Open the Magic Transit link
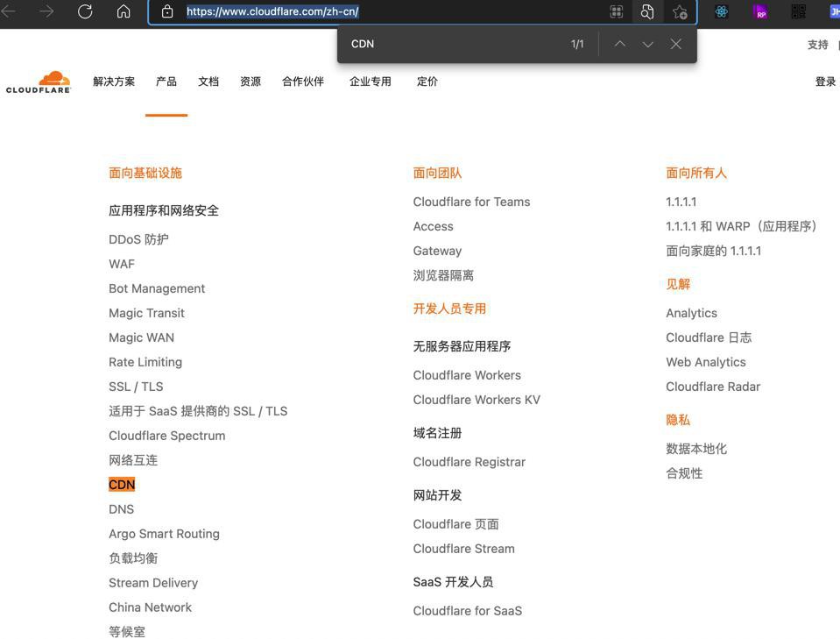Image resolution: width=840 pixels, height=639 pixels. point(146,313)
